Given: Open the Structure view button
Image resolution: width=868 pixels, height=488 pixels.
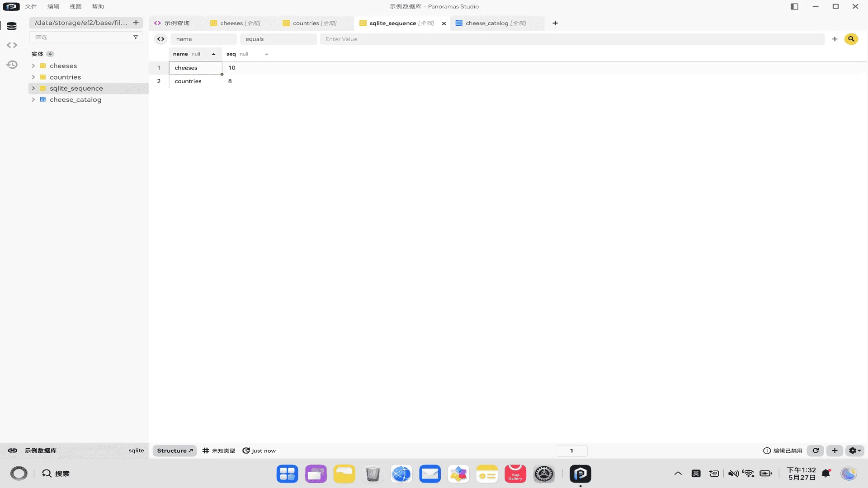Looking at the screenshot, I should pyautogui.click(x=175, y=450).
